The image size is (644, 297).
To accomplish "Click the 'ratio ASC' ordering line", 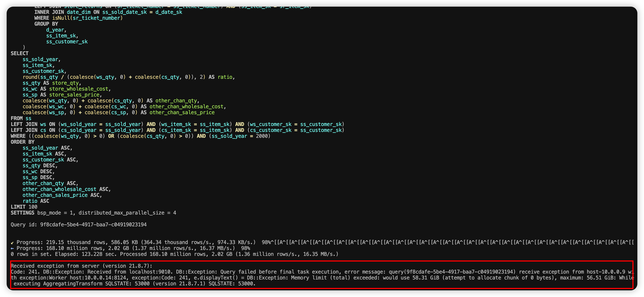I will pos(36,201).
